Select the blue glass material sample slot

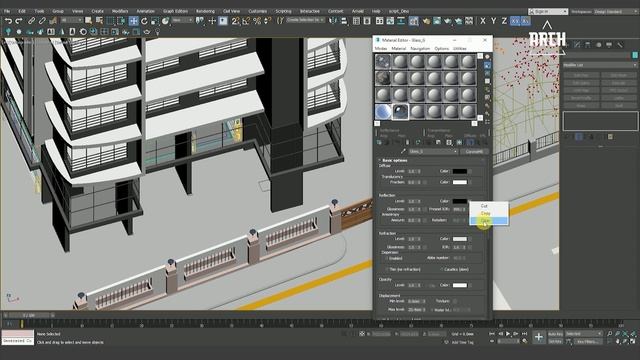click(383, 111)
